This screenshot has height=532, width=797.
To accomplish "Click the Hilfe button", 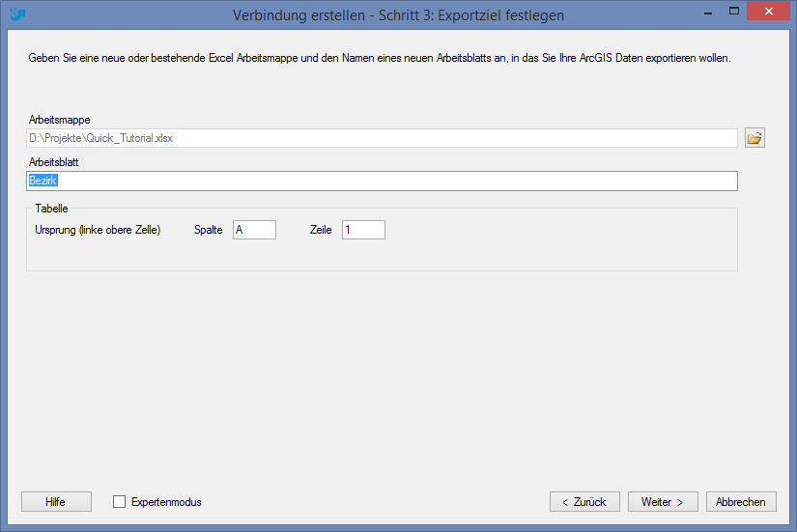I will click(x=56, y=502).
